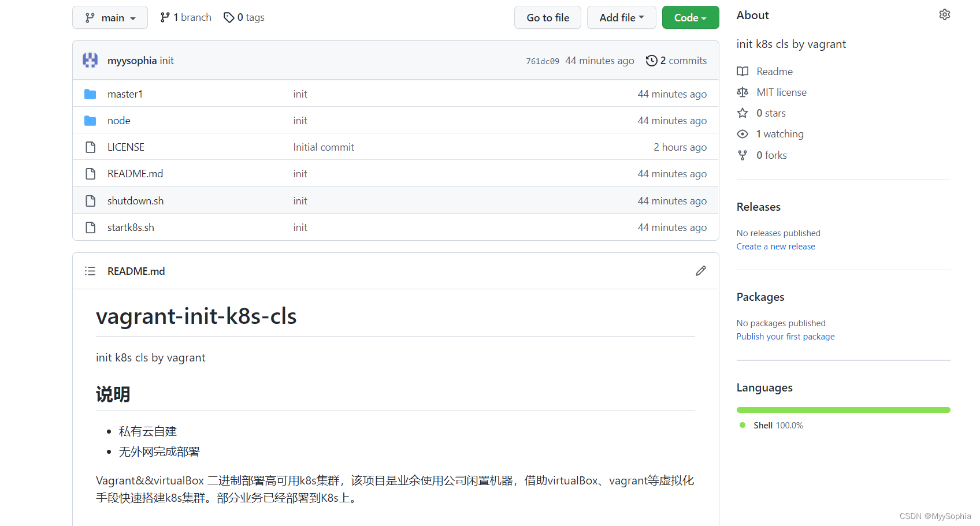Open repository About settings gear
980x526 pixels.
pos(945,14)
